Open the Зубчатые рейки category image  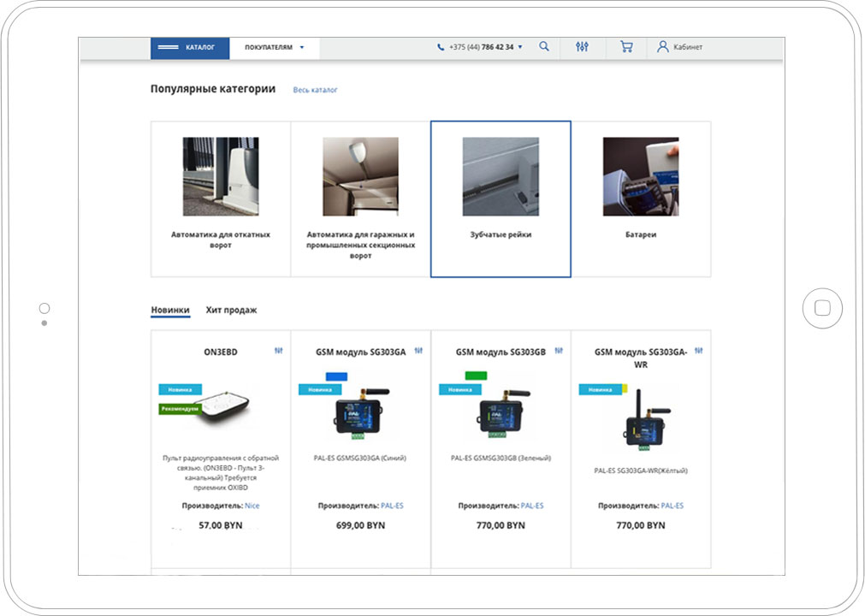tap(501, 176)
